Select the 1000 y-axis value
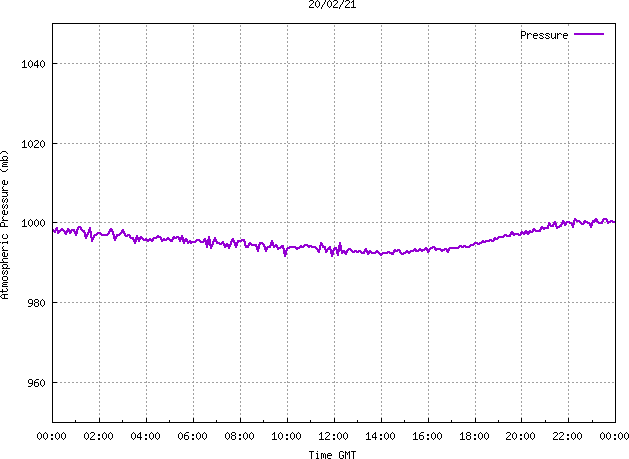629x459 pixels. [x=33, y=223]
